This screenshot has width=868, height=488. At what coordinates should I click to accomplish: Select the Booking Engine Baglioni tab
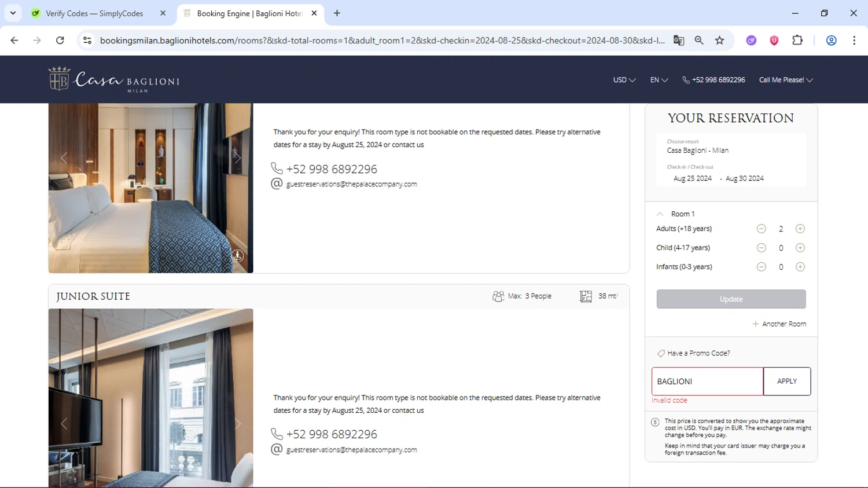pos(249,13)
